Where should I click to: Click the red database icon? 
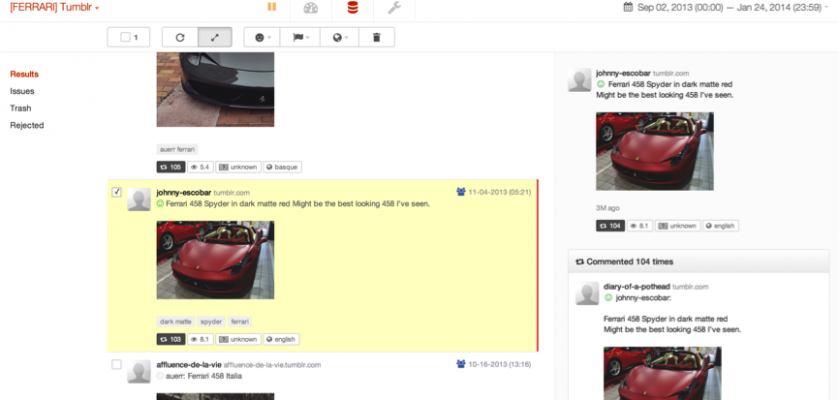coord(351,8)
